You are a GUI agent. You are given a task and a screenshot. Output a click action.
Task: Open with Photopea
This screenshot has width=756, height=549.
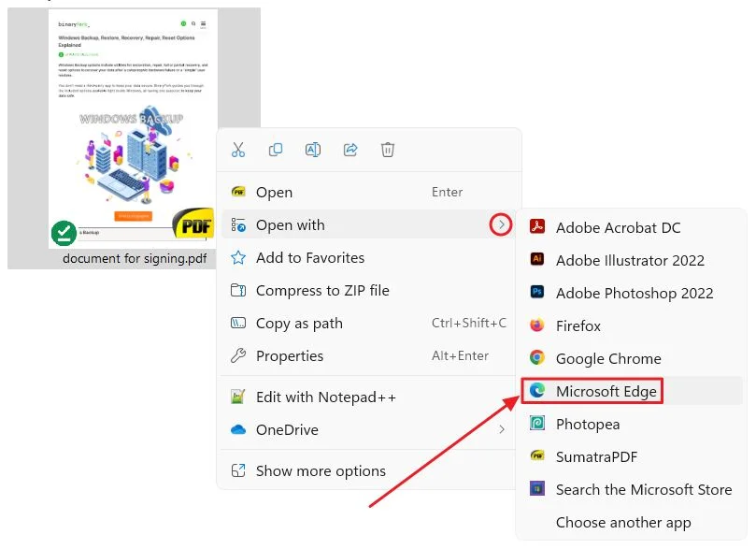pos(632,424)
